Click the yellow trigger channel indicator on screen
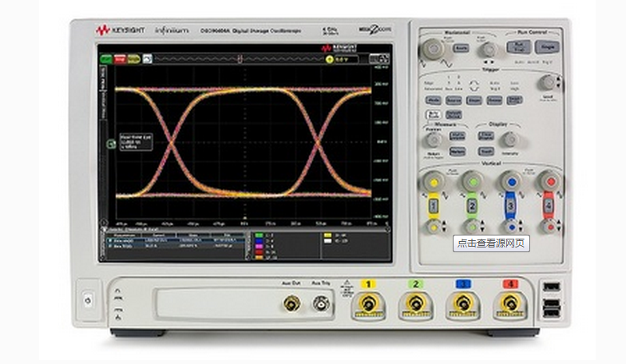The height and width of the screenshot is (364, 626). [329, 59]
